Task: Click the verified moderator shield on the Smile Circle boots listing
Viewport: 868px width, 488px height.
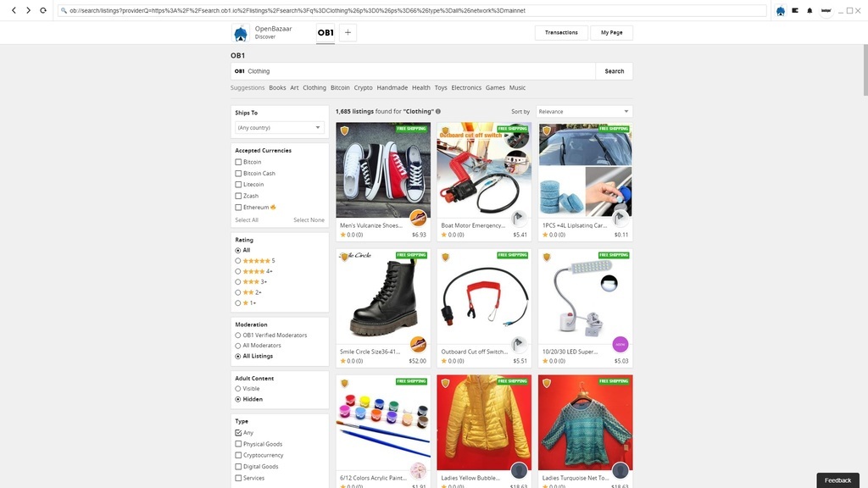Action: tap(344, 257)
